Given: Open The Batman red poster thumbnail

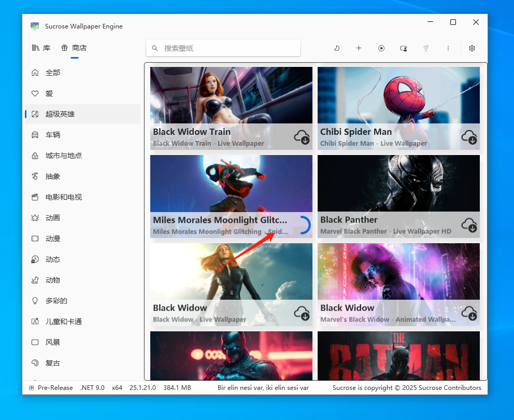Looking at the screenshot, I should (398, 356).
